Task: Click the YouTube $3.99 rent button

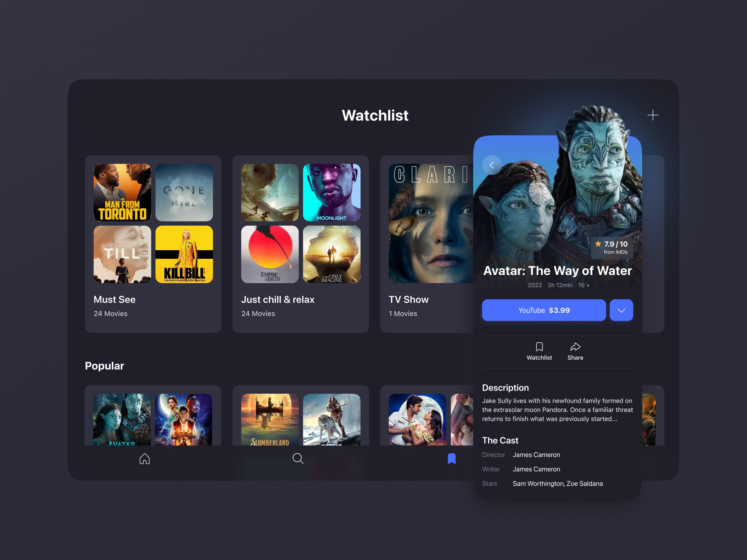Action: click(x=544, y=310)
